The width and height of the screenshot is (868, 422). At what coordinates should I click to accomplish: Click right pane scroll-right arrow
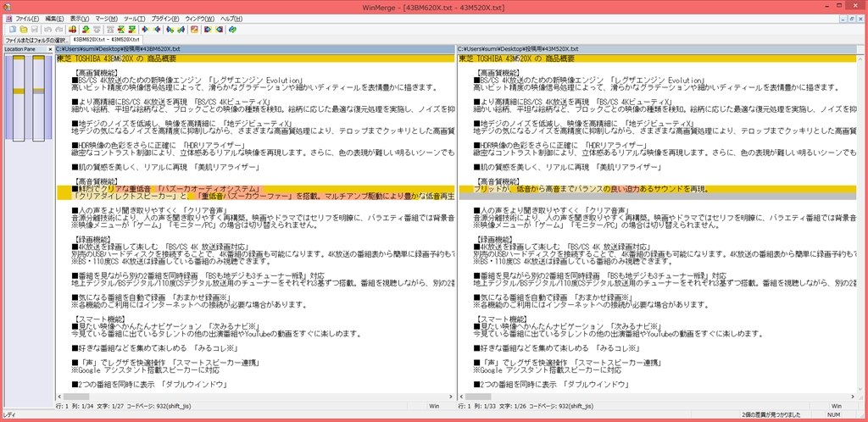pyautogui.click(x=853, y=396)
